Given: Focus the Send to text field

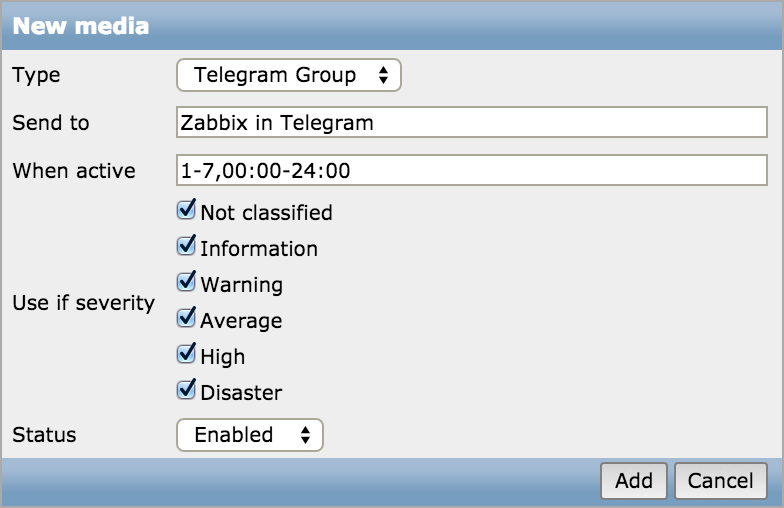Looking at the screenshot, I should tap(472, 122).
